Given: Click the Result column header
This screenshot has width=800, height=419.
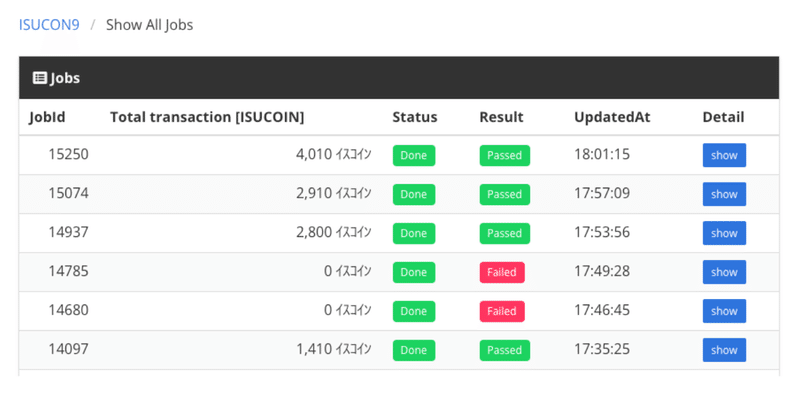Looking at the screenshot, I should click(x=502, y=117).
